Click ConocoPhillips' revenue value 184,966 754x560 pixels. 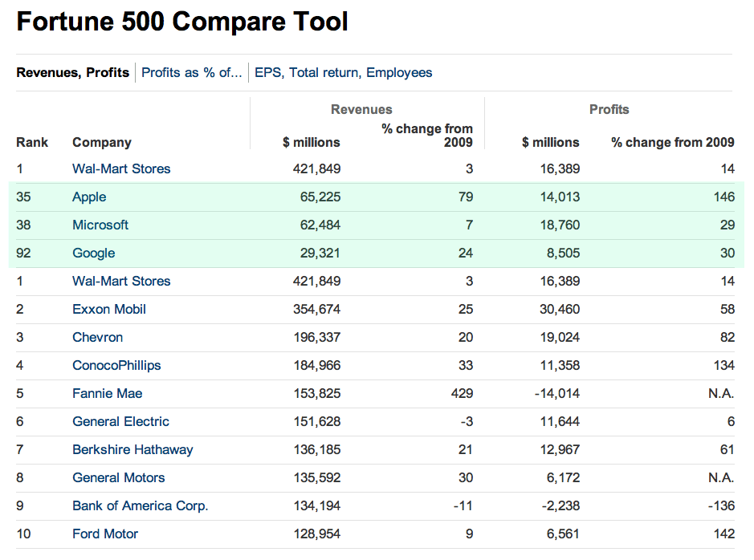[x=317, y=366]
